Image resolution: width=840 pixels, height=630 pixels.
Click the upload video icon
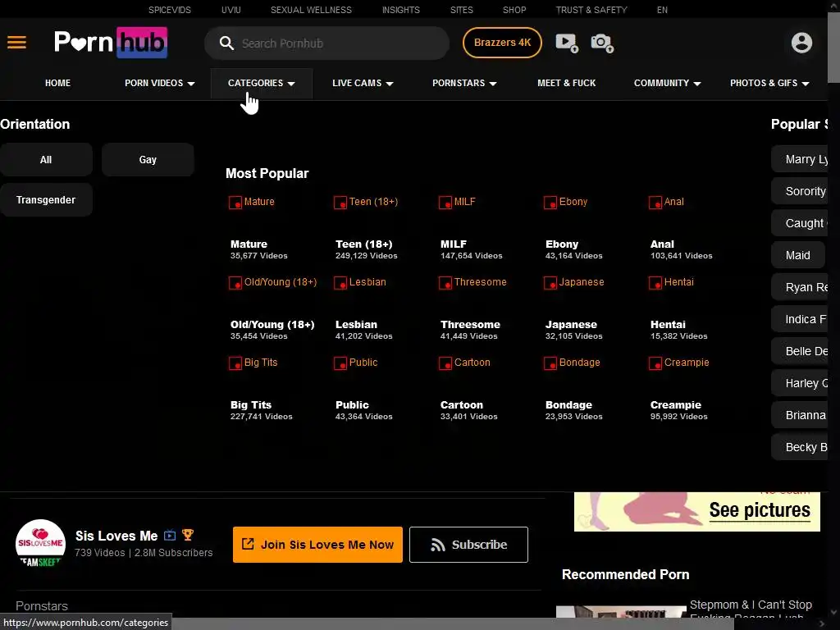567,43
